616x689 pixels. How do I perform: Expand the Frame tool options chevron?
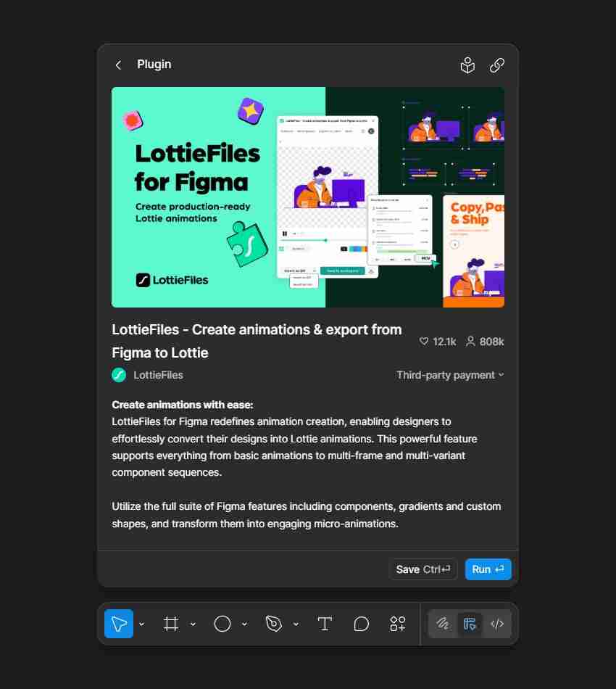click(x=193, y=624)
